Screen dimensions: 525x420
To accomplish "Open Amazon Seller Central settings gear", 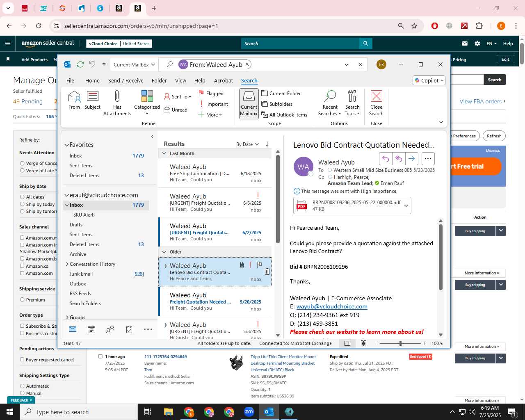I will pos(477,43).
